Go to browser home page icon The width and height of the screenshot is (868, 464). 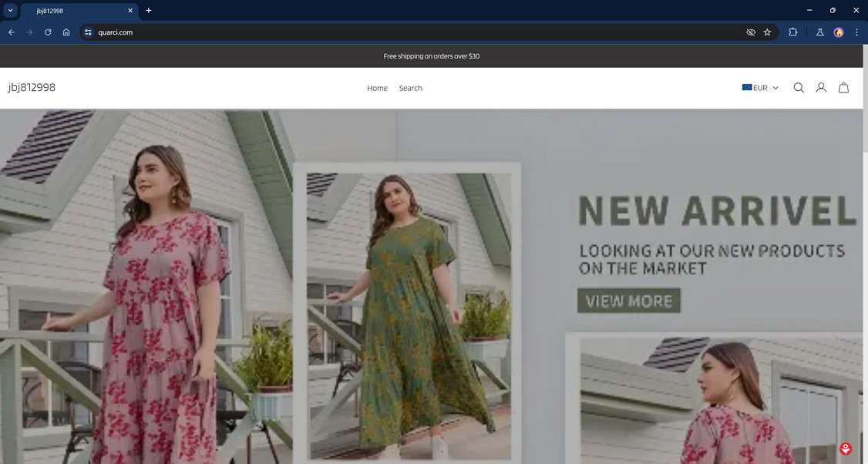point(66,32)
